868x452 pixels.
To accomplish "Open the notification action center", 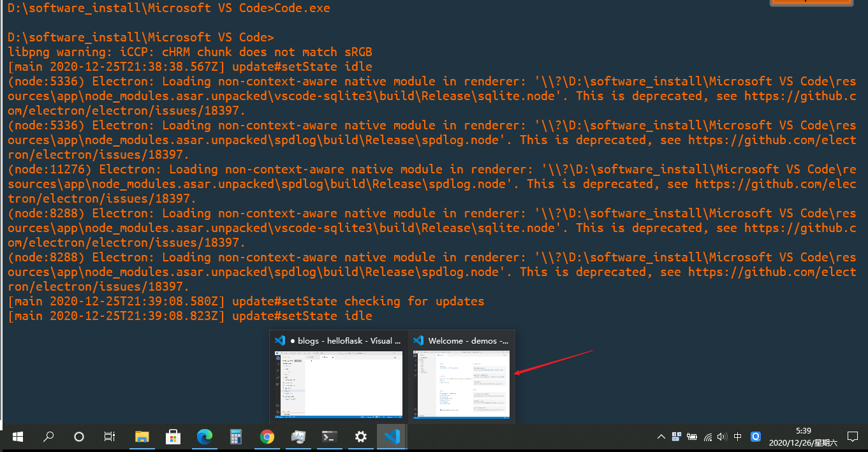I will tap(853, 437).
